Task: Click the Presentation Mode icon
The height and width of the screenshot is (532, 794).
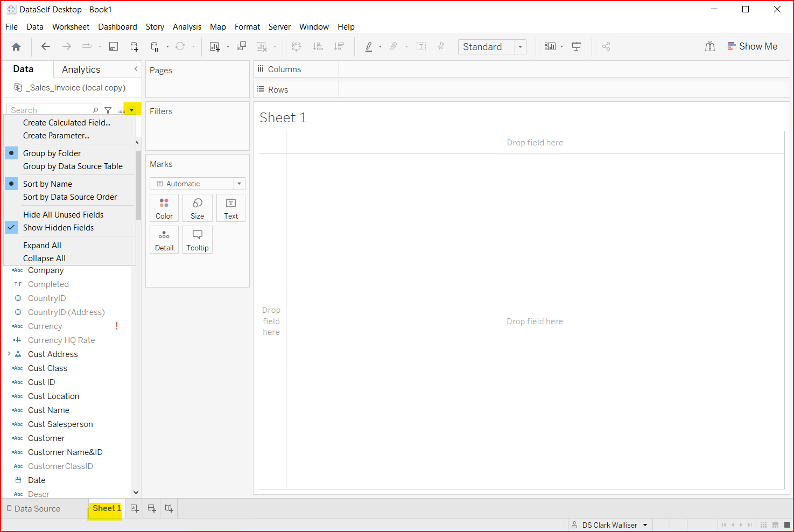Action: 576,47
